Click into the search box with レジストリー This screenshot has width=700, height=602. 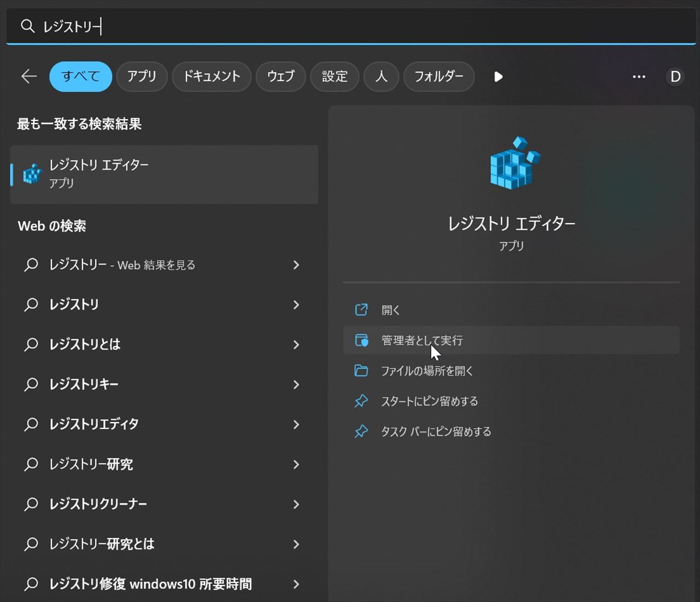tap(350, 26)
